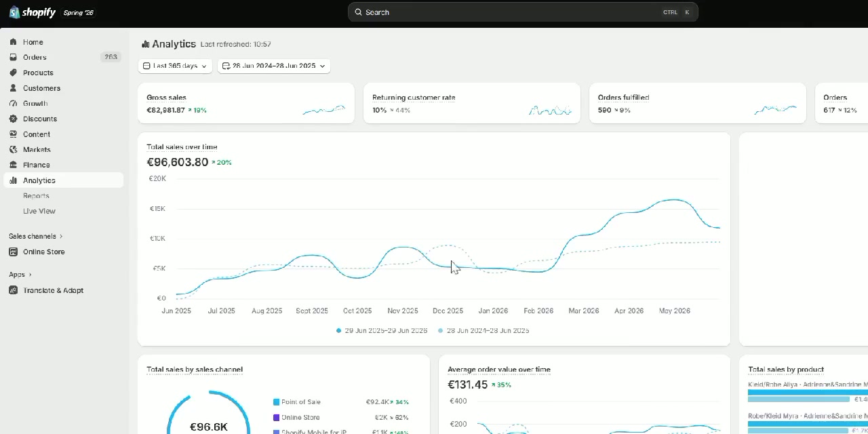Click the Robe/Kleid Myra product row
Viewport: 868px width, 434px height.
pos(808,423)
